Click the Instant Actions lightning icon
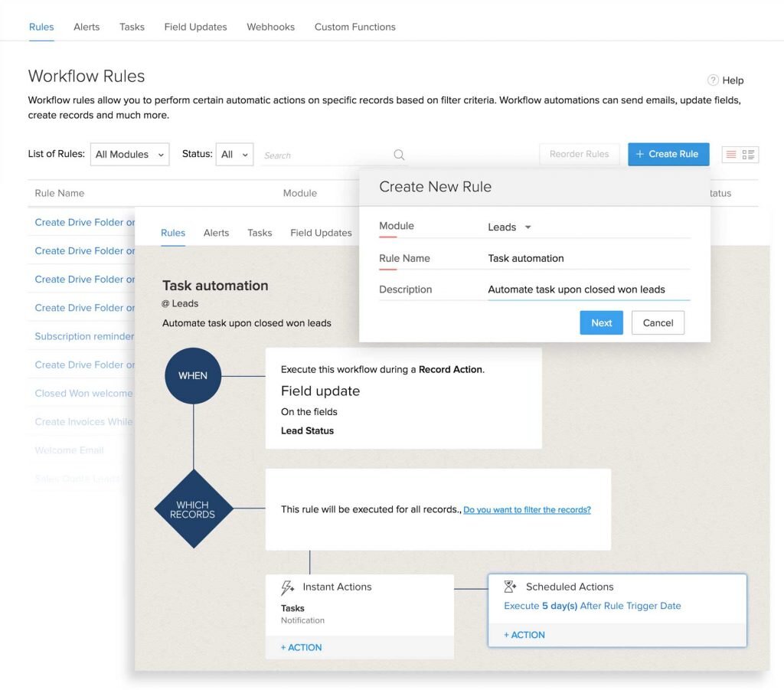The width and height of the screenshot is (784, 690). [288, 587]
